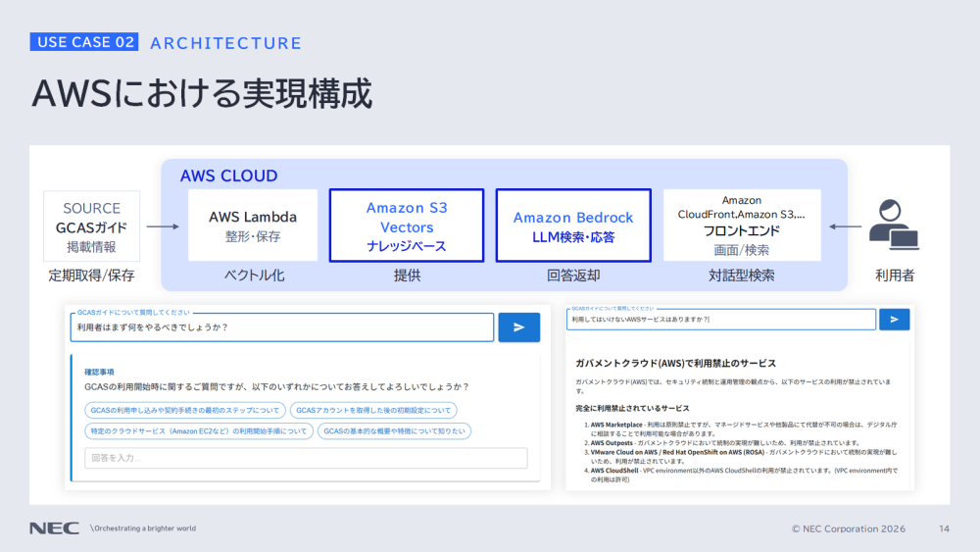The height and width of the screenshot is (552, 980).
Task: Click the AWS Outposts list item
Action: point(722,442)
